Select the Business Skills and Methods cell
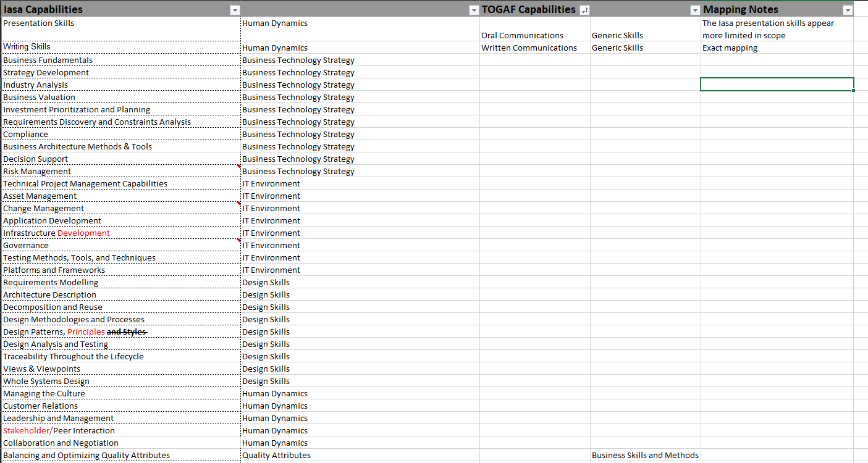The width and height of the screenshot is (868, 463). click(x=646, y=455)
